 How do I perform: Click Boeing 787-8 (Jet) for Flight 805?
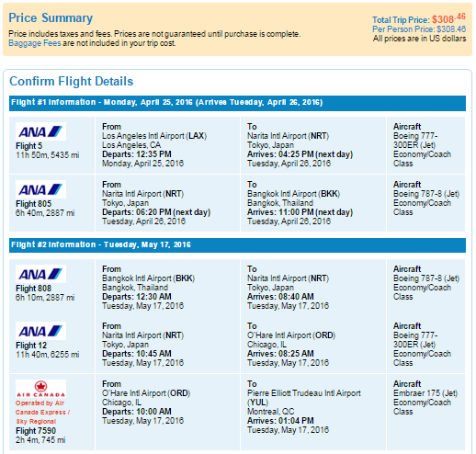coord(426,194)
